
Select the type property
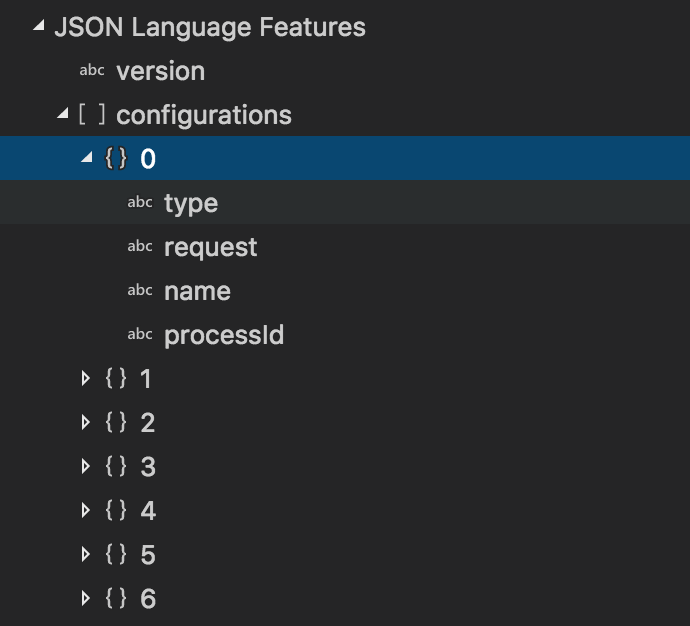pyautogui.click(x=191, y=204)
